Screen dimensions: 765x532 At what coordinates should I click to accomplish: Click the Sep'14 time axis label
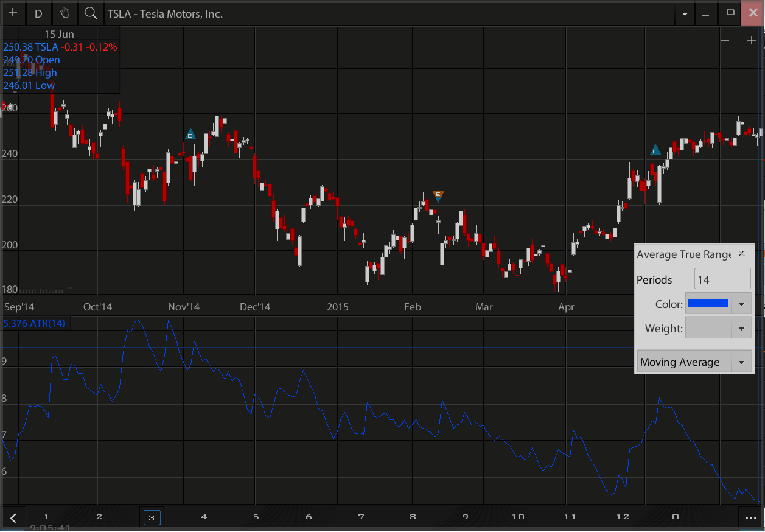point(18,307)
